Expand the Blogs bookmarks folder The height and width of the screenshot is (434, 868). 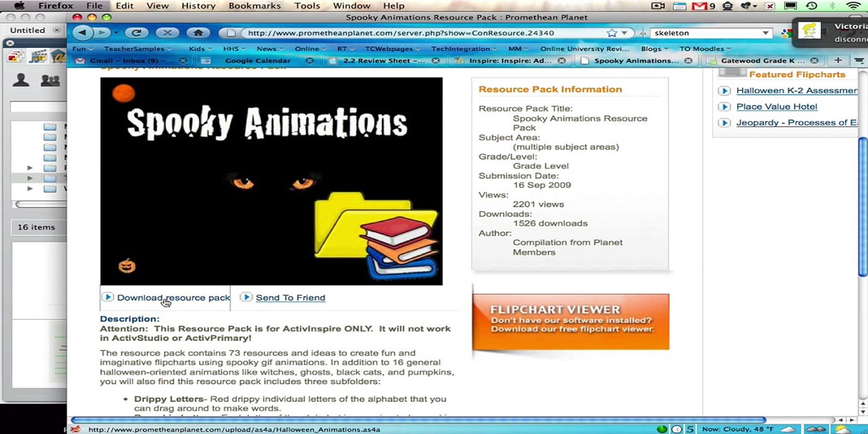click(655, 49)
